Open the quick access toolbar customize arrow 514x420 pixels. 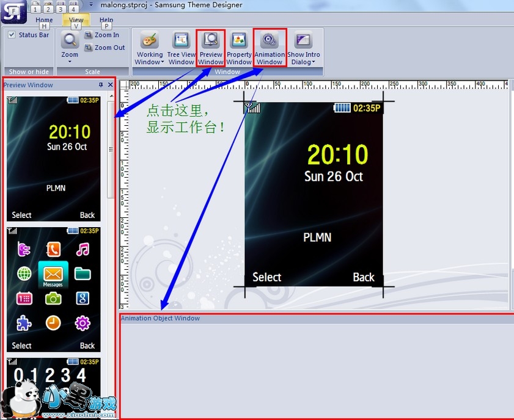click(x=91, y=5)
